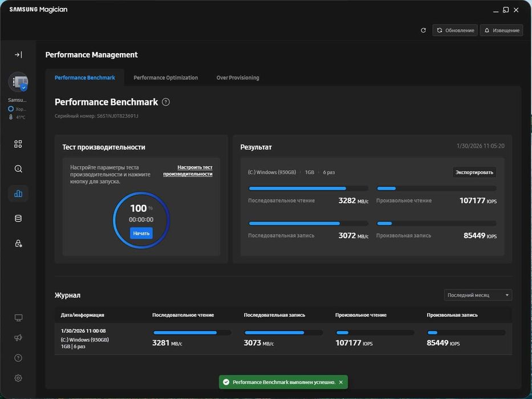The height and width of the screenshot is (399, 532).
Task: Open the security lock icon in sidebar
Action: coord(18,244)
